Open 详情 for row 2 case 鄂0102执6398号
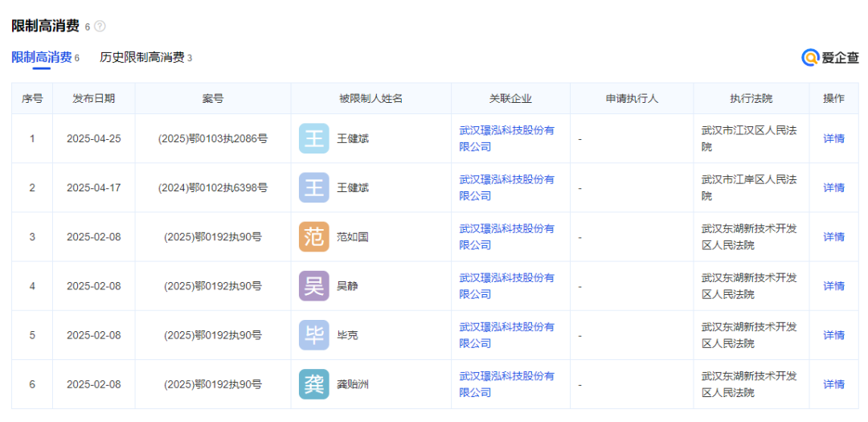Image resolution: width=868 pixels, height=422 pixels. (x=833, y=187)
